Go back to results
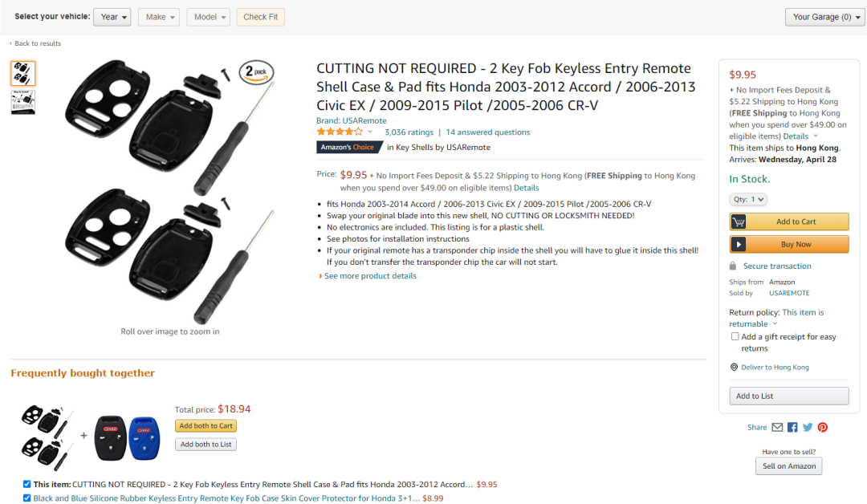The width and height of the screenshot is (867, 504). [35, 43]
